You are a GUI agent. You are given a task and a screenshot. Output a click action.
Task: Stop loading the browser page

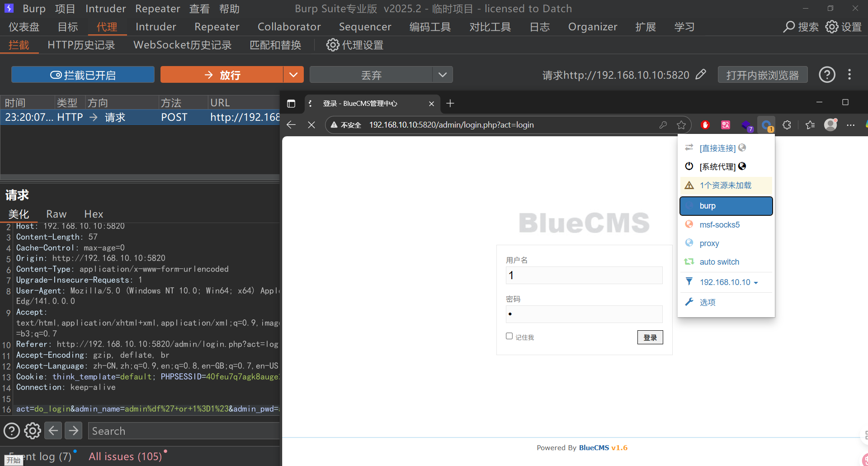click(311, 125)
